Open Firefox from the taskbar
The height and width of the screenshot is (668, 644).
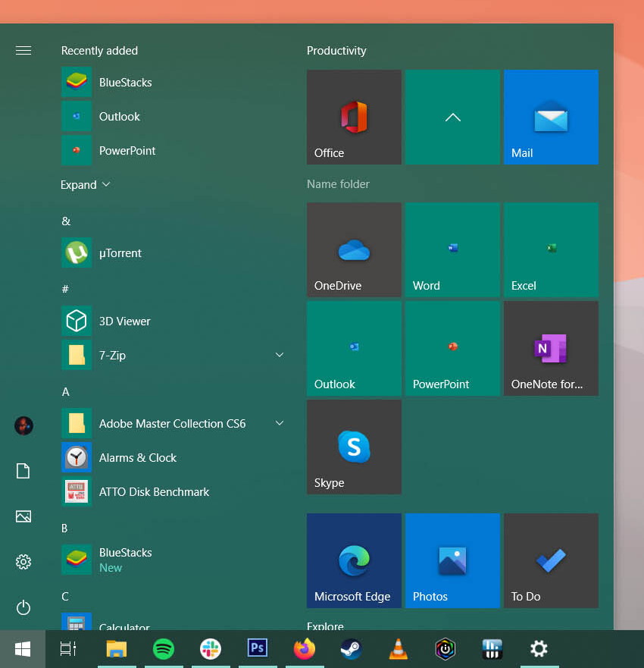click(305, 649)
